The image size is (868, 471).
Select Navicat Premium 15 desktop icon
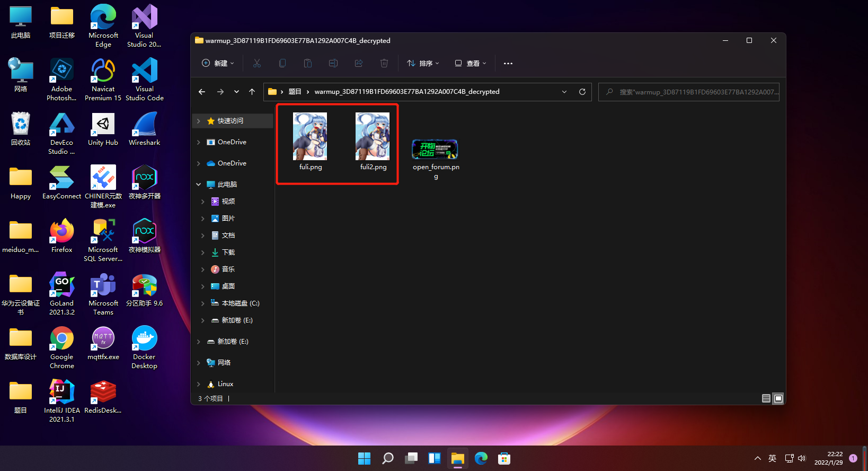tap(103, 80)
